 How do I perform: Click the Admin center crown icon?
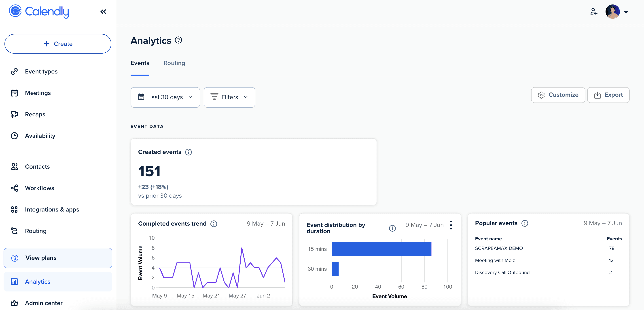(x=14, y=303)
